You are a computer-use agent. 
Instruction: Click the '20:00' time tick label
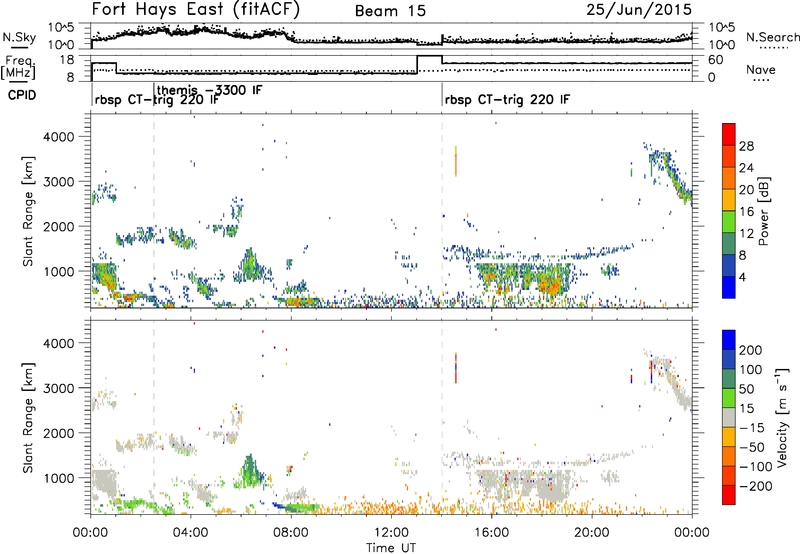coord(591,533)
